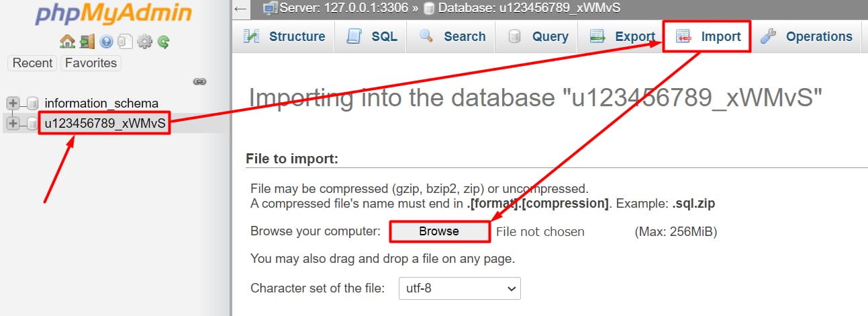Open the Operations tab
Screen dimensions: 868x316
pos(806,37)
